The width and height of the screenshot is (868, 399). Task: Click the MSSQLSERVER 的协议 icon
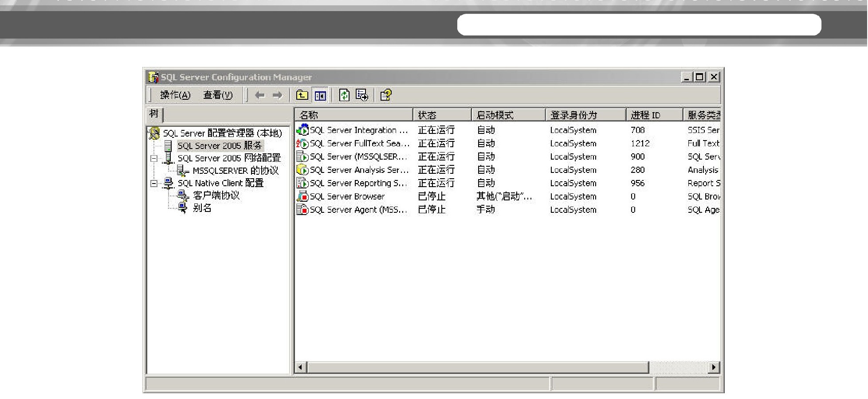pos(183,170)
